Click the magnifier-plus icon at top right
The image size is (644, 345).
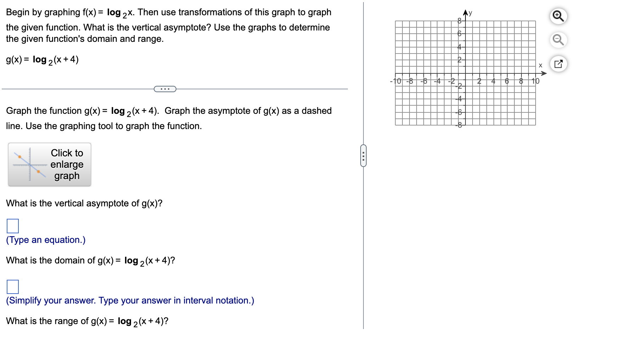559,16
